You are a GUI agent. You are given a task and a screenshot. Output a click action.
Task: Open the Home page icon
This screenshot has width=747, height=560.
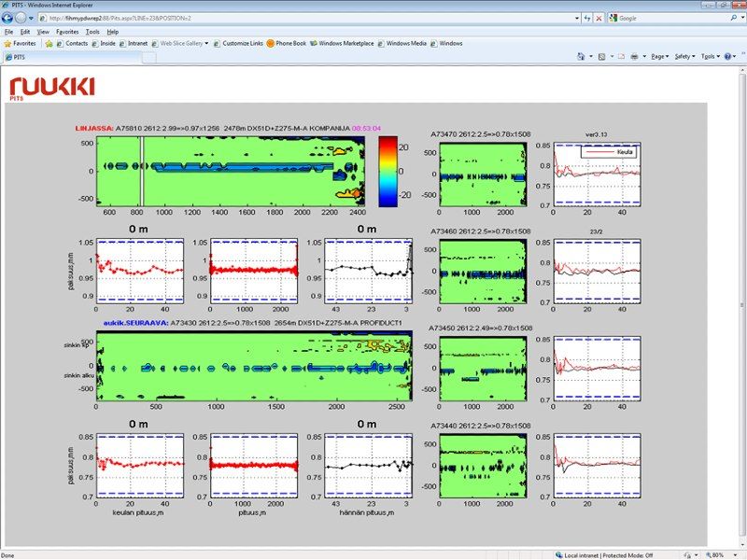pos(582,54)
